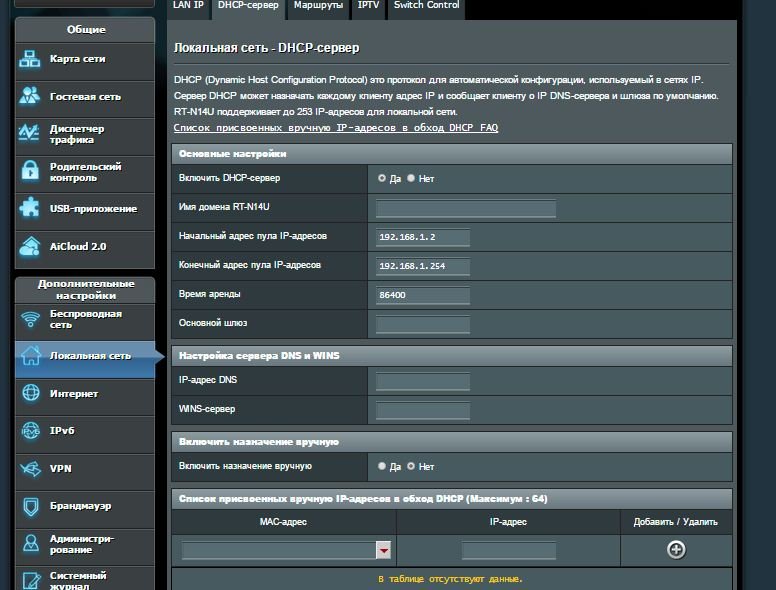Viewport: 776px width, 590px height.
Task: Click the IP-адрес DNS input field
Action: (422, 381)
